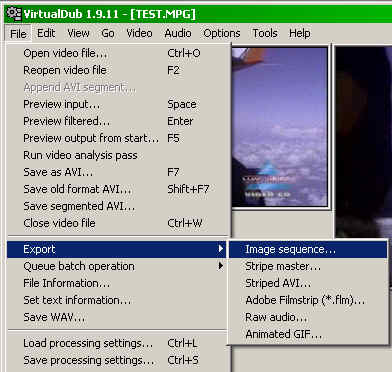Image resolution: width=392 pixels, height=372 pixels.
Task: Open the Tools menu
Action: click(x=265, y=33)
